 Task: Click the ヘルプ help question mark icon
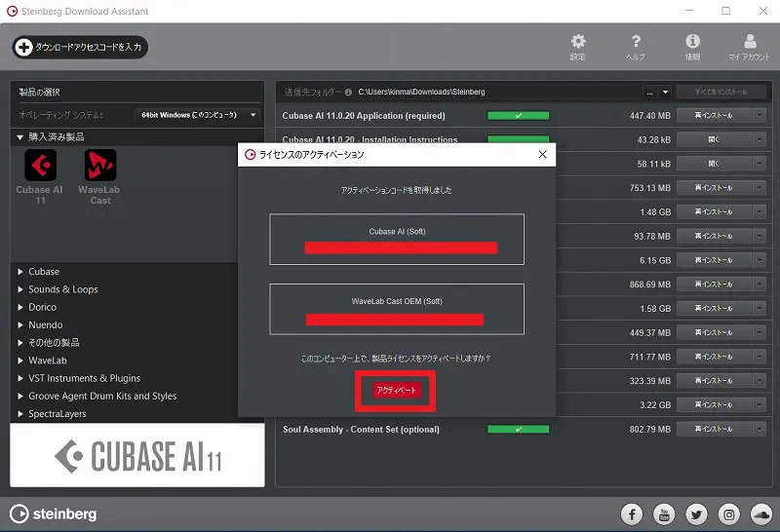coord(636,45)
